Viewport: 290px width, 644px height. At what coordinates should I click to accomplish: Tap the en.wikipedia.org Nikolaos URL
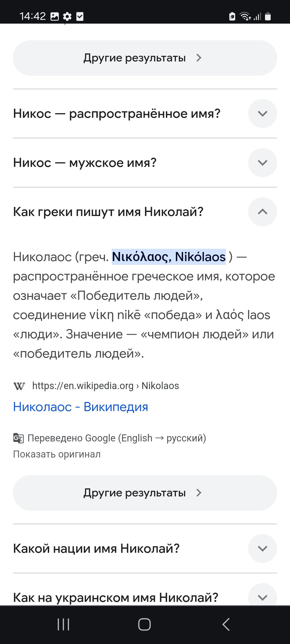[x=106, y=386]
